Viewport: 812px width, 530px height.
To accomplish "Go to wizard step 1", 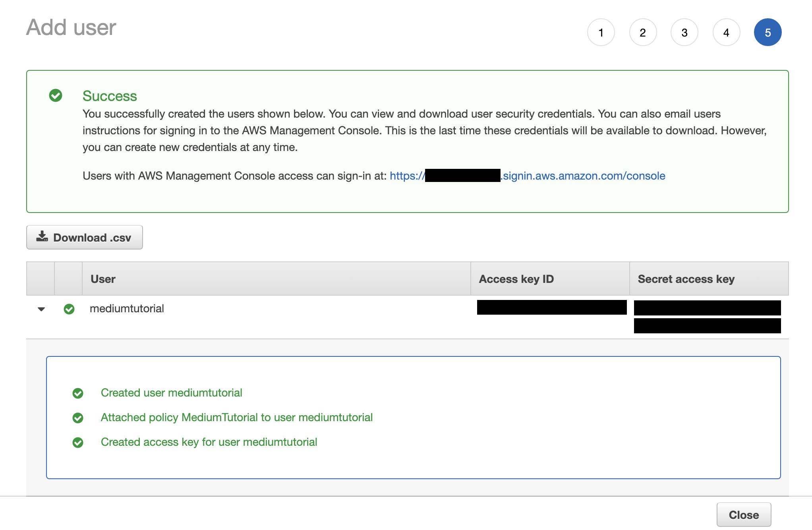I will coord(601,32).
